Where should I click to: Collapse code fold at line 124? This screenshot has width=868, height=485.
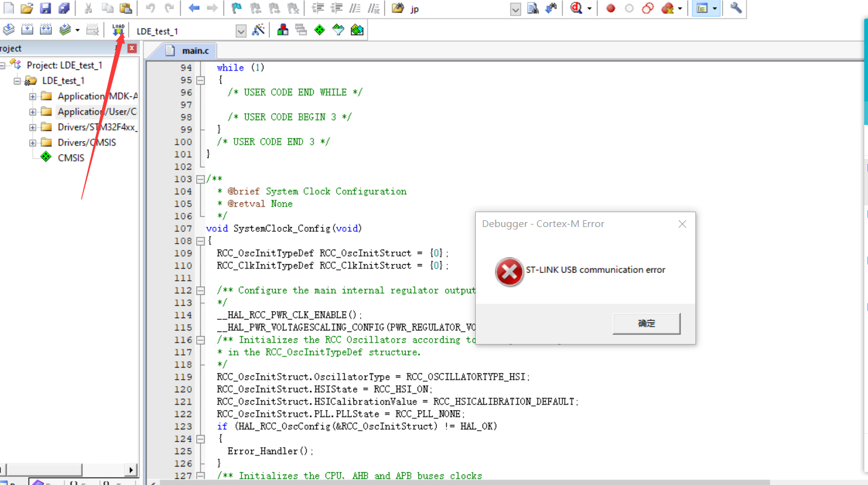(x=200, y=439)
